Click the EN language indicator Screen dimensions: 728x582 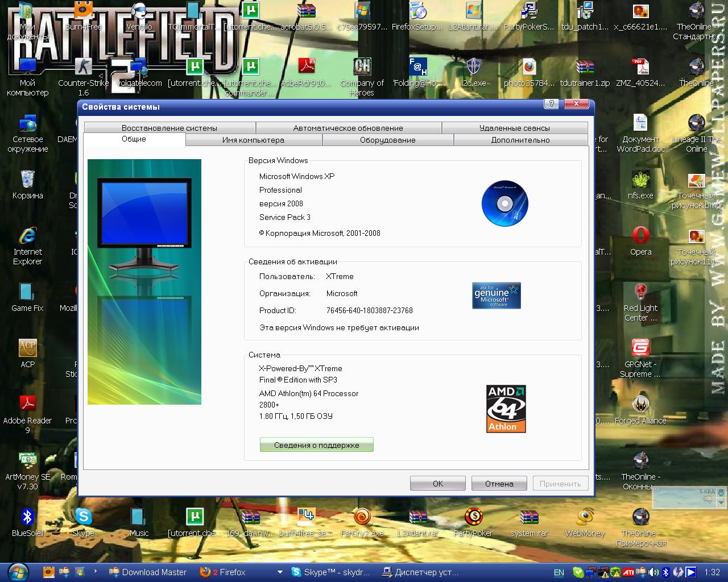coord(559,572)
